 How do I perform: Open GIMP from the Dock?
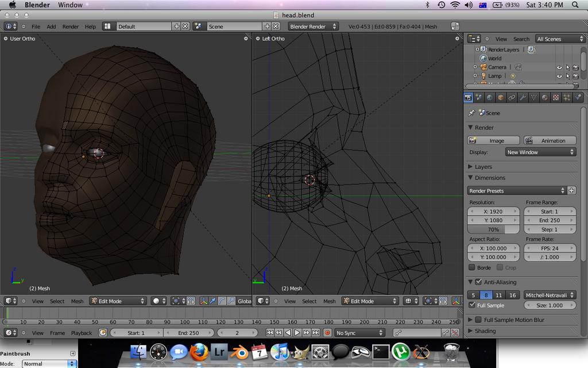click(300, 352)
